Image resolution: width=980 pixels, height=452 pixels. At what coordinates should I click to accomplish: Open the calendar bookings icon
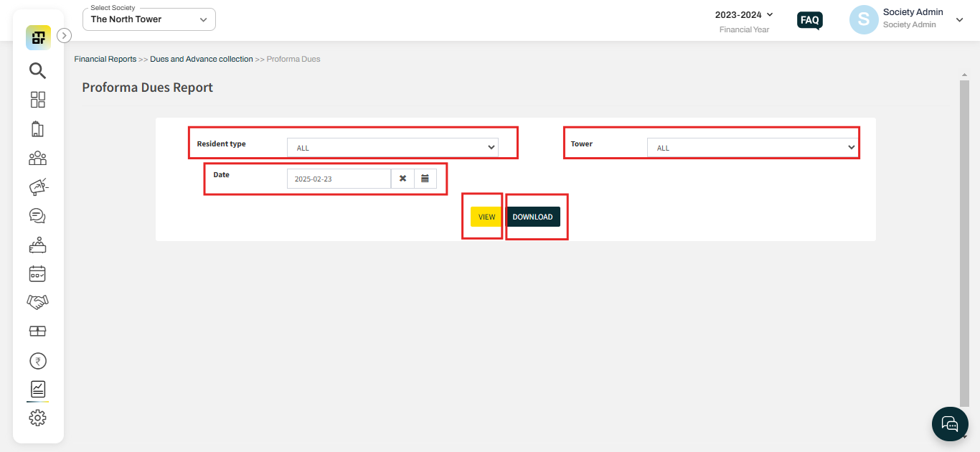pos(37,273)
